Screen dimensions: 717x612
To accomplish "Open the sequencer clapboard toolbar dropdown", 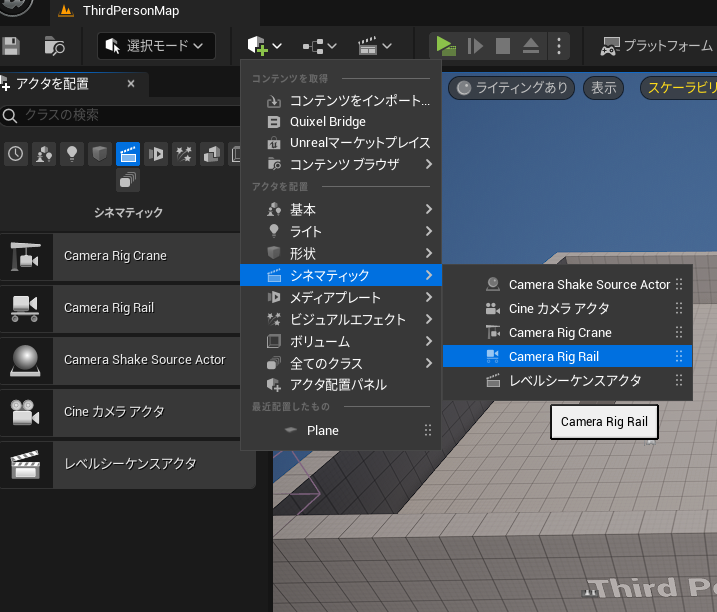I will coord(374,45).
